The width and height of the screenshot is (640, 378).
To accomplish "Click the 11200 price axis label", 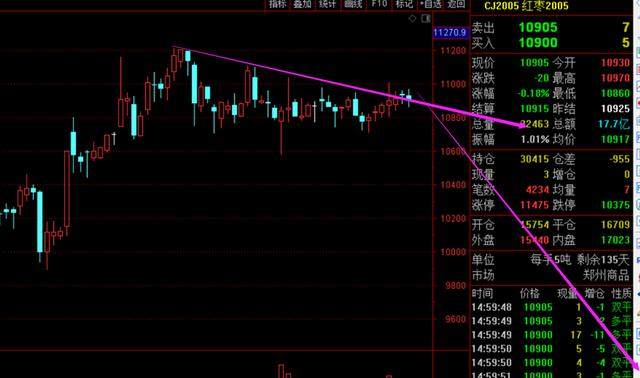I will [x=453, y=51].
